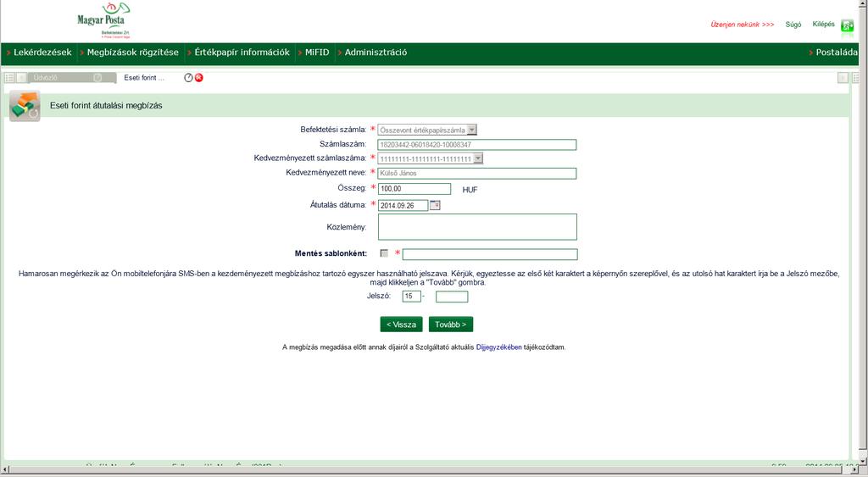The height and width of the screenshot is (477, 868).
Task: Open the Díjjegyzékében link
Action: [x=498, y=347]
